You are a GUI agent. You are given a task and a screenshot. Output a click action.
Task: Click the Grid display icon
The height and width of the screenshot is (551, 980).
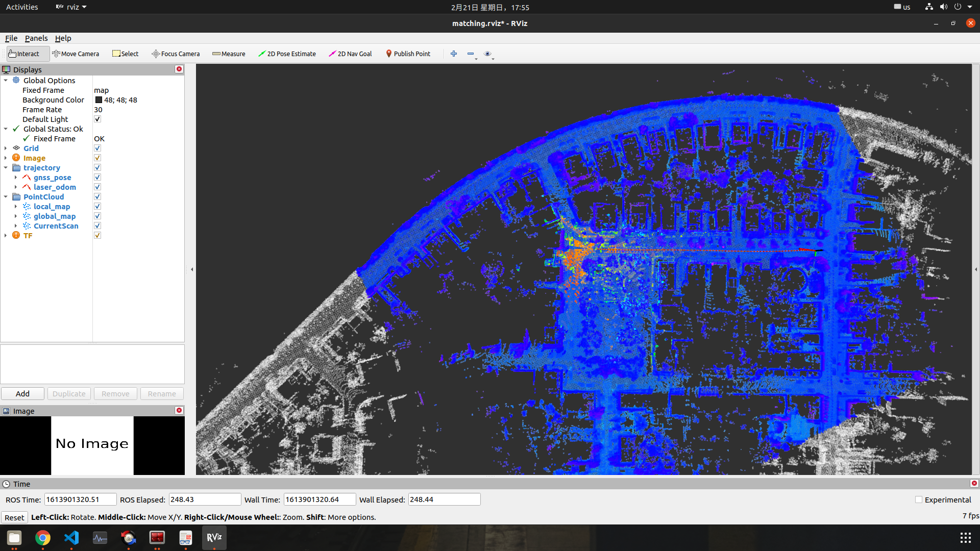[x=16, y=148]
